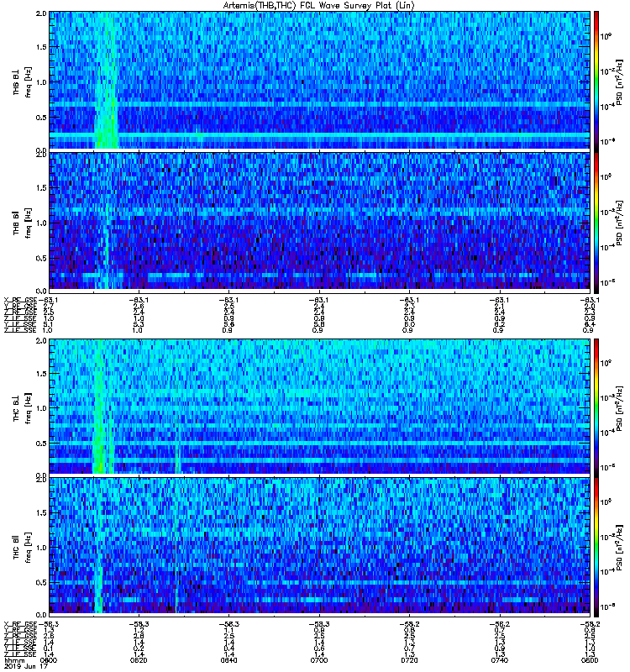Click the "1.5" tick on THB B⊥ frequency axis
This screenshot has width=630, height=672.
pos(41,47)
